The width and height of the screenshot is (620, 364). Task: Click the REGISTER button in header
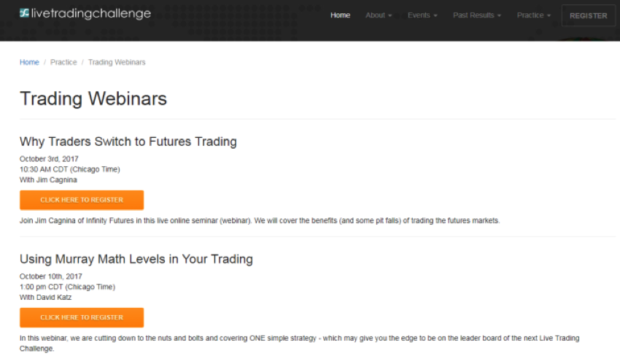coord(589,15)
